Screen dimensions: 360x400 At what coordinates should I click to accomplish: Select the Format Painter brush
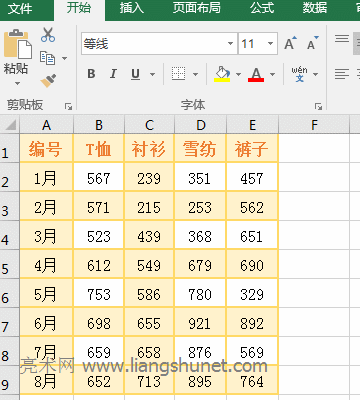tap(48, 81)
